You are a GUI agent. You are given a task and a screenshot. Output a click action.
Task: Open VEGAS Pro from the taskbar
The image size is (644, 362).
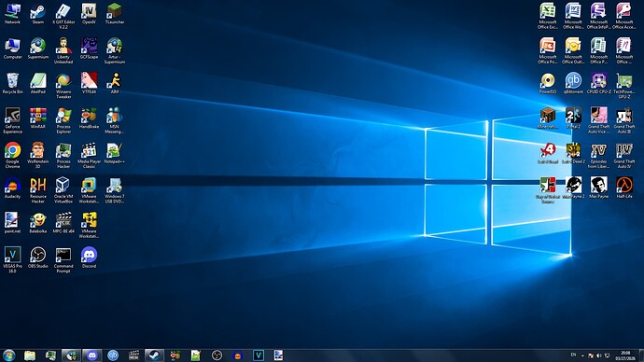258,355
